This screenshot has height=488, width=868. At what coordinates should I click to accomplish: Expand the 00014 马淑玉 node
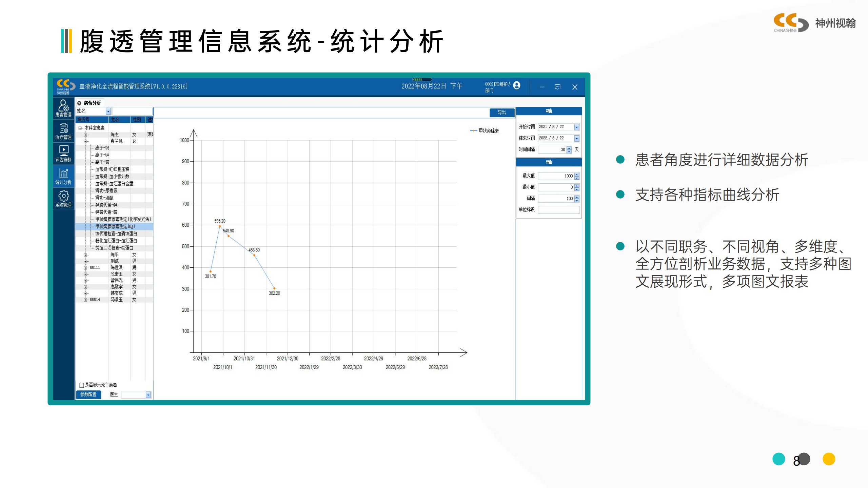86,300
